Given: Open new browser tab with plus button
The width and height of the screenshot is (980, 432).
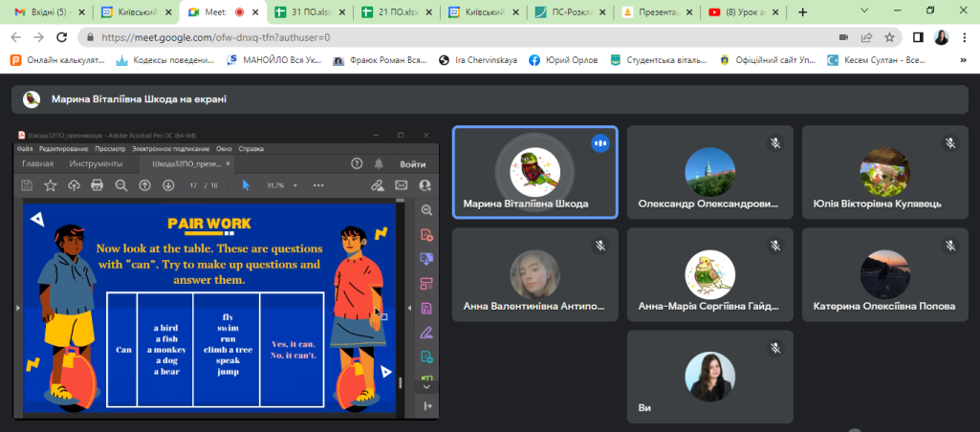Looking at the screenshot, I should tap(802, 12).
